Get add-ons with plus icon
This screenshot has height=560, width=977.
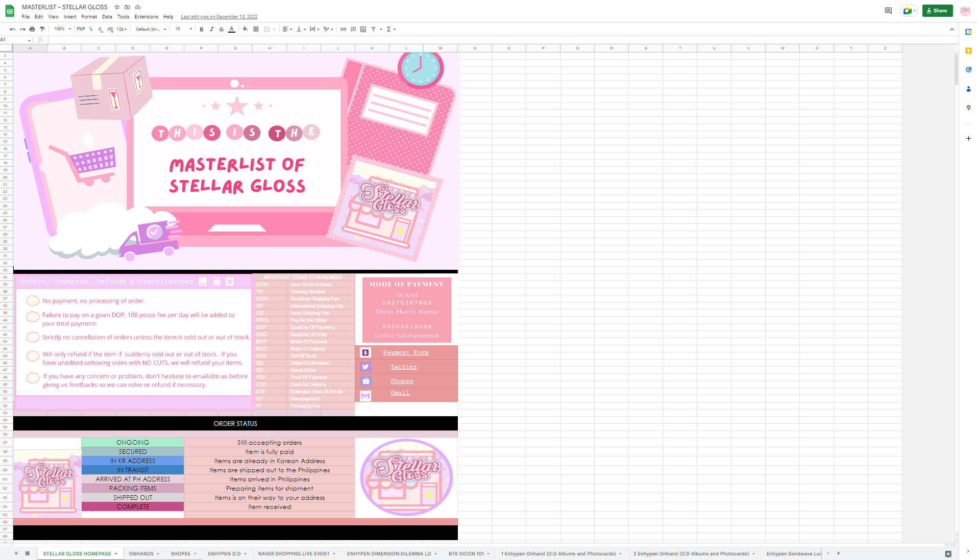point(968,138)
